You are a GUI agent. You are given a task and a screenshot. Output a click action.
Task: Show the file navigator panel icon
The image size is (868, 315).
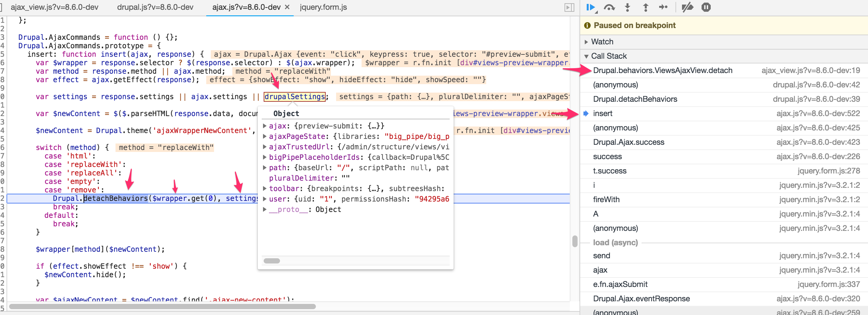[x=569, y=7]
